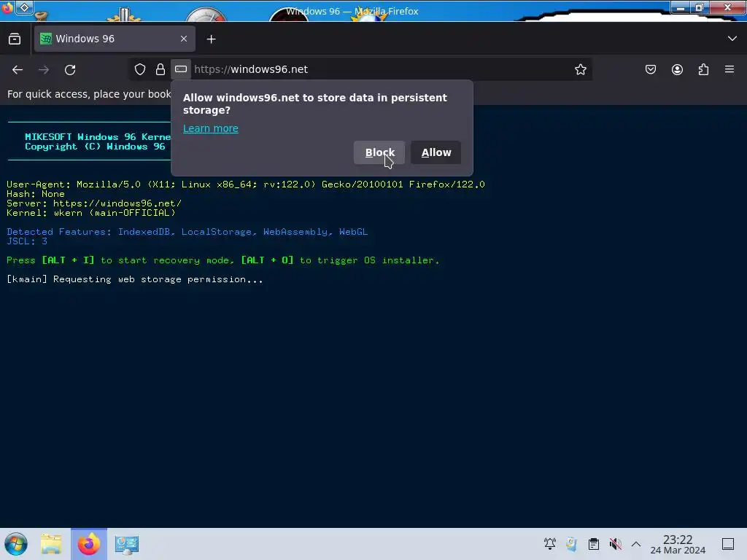Go back with the browser back arrow
The image size is (747, 560).
18,69
